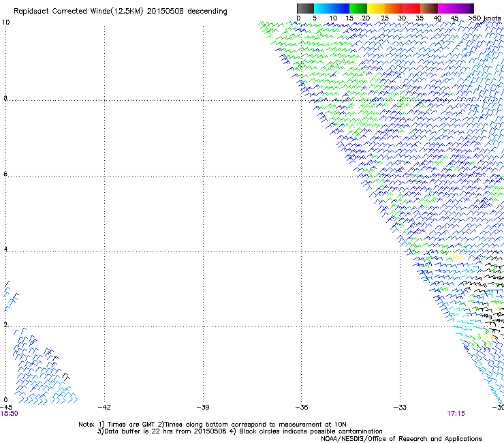Click the latitude label '6' on the axis
This screenshot has width=504, height=443.
pos(5,174)
